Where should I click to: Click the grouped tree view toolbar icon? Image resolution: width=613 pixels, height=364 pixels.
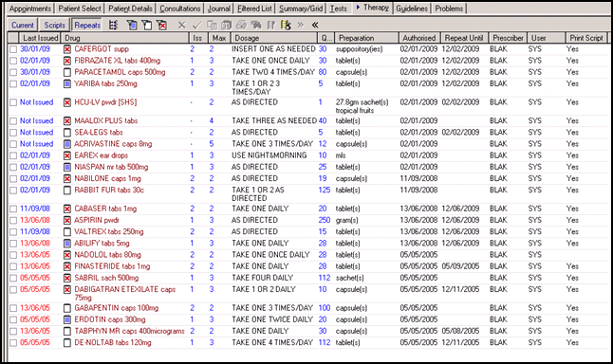[113, 26]
